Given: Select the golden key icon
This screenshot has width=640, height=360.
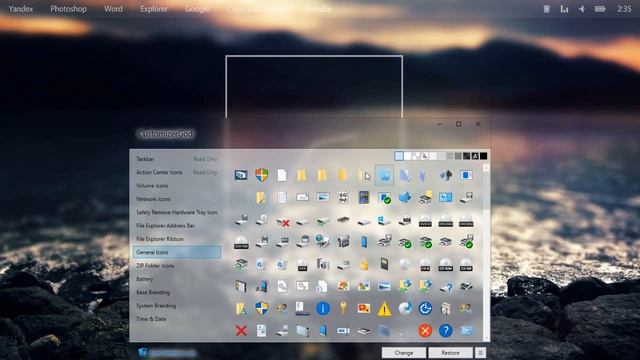Looking at the screenshot, I should (343, 308).
